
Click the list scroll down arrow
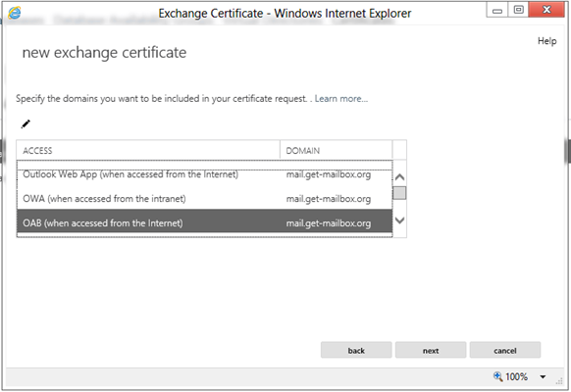(x=399, y=220)
